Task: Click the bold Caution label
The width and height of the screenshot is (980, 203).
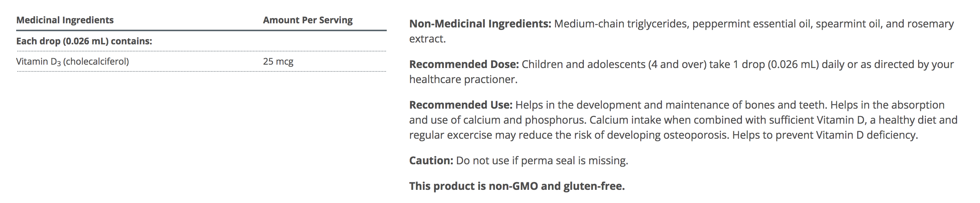Action: click(x=431, y=161)
